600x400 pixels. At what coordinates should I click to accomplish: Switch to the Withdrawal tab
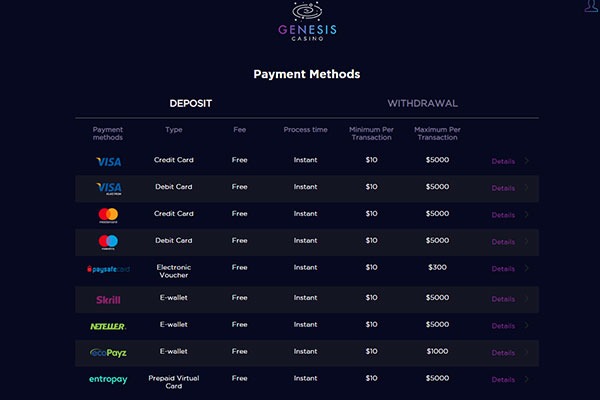(422, 103)
